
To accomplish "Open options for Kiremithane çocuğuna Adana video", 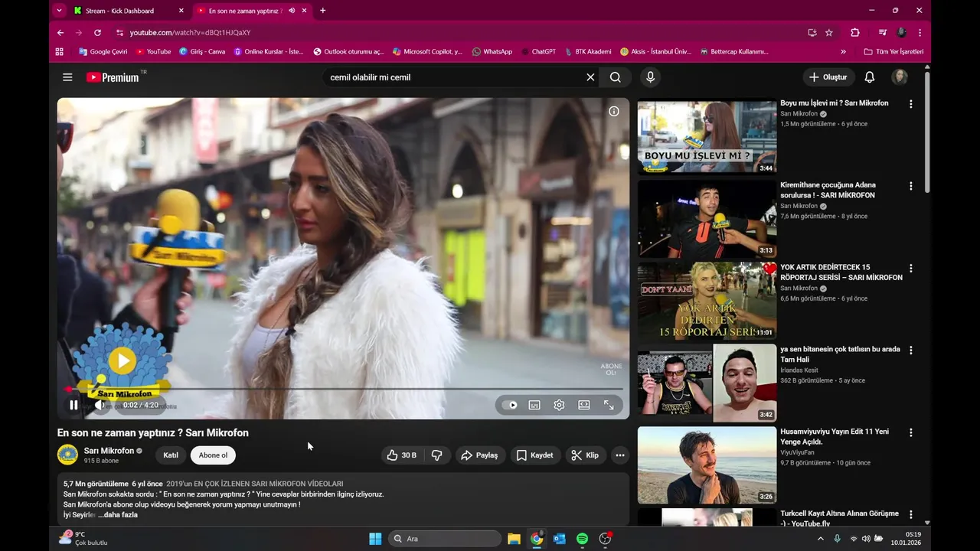I will tap(910, 186).
